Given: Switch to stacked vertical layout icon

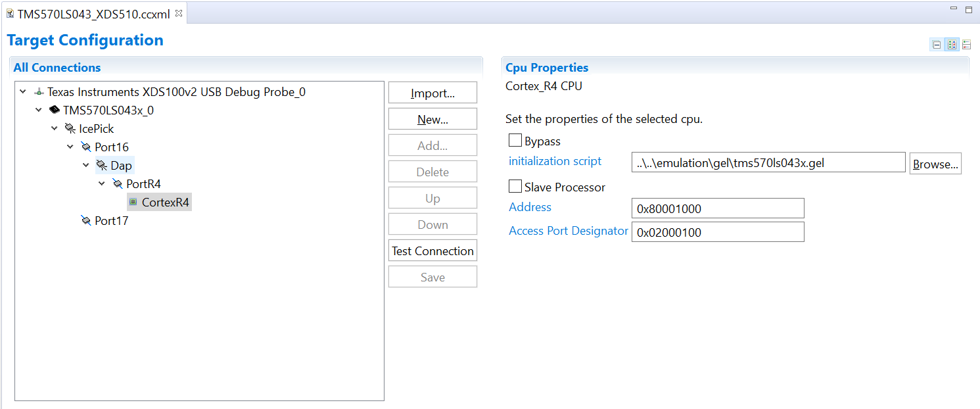Looking at the screenshot, I should pos(967,45).
